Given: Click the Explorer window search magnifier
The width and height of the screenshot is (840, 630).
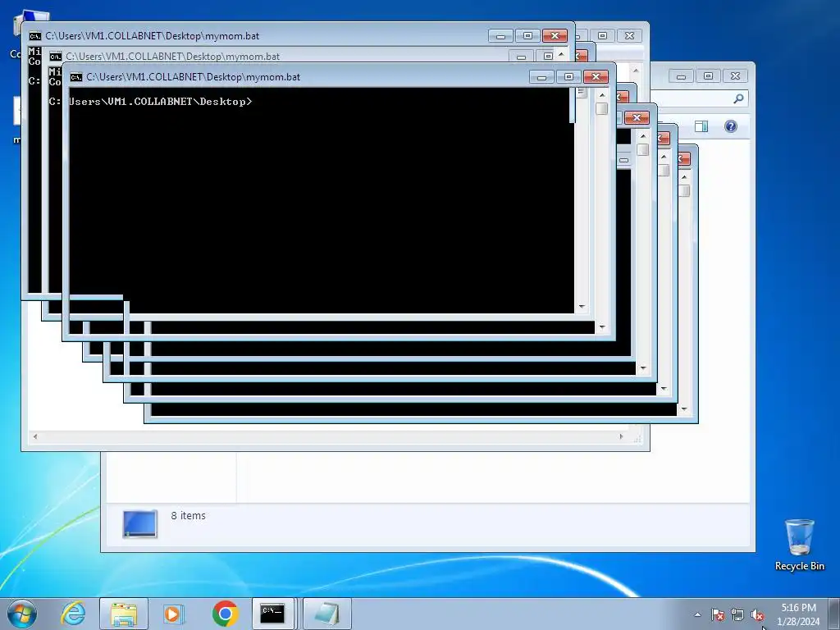Looking at the screenshot, I should (x=738, y=98).
